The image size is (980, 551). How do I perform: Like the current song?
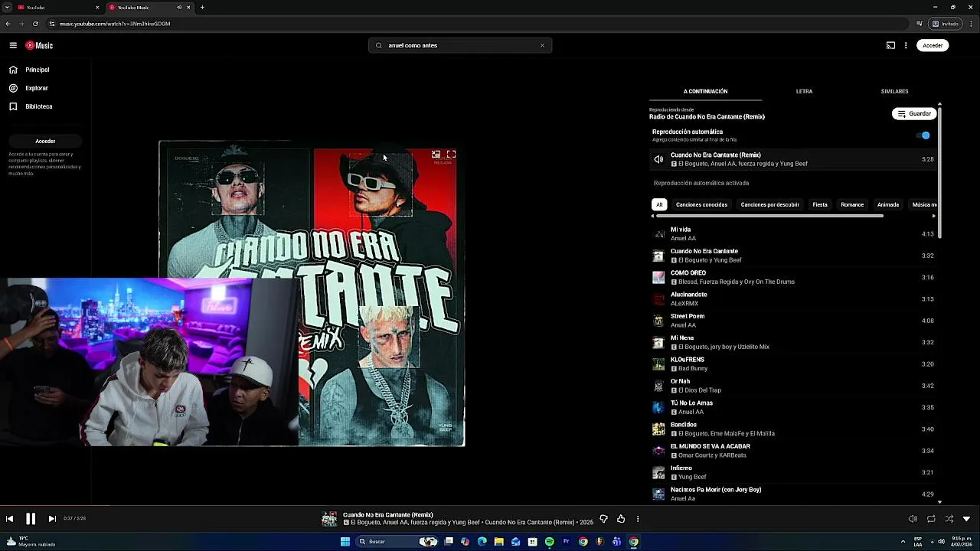coord(621,519)
